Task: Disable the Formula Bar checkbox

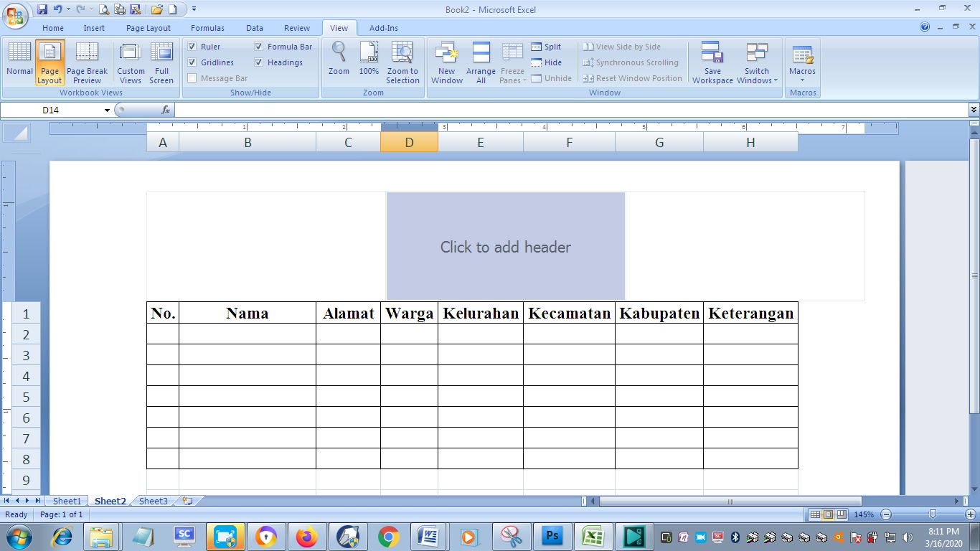Action: pyautogui.click(x=259, y=46)
